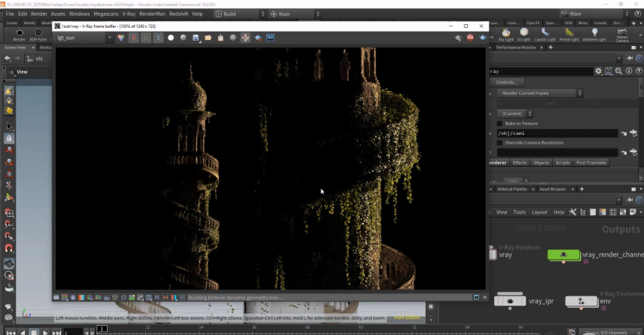The width and height of the screenshot is (644, 335).
Task: Toggle the green channel in frame buffer
Action: tap(146, 38)
